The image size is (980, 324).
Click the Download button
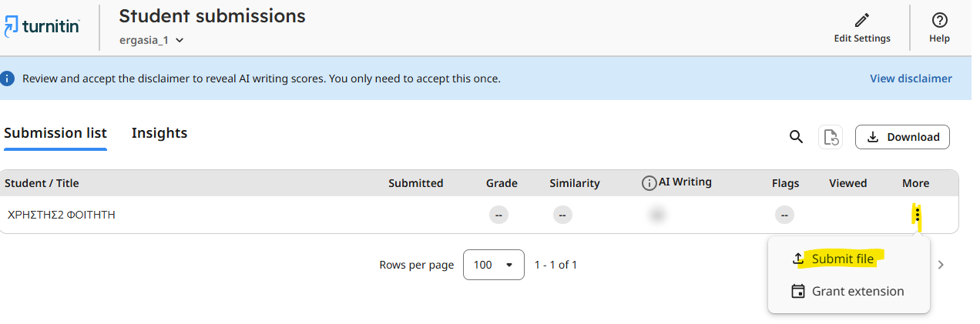(902, 137)
